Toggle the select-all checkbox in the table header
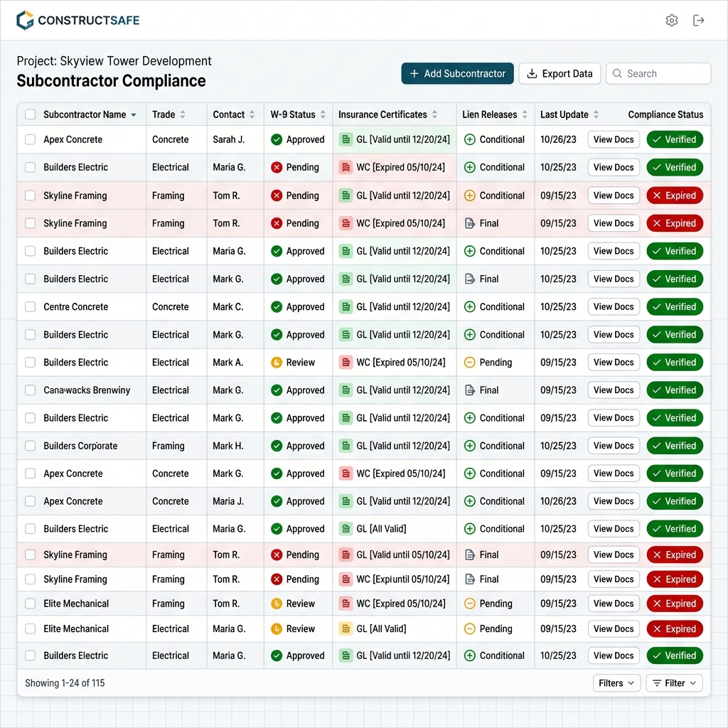The image size is (728, 728). [30, 114]
